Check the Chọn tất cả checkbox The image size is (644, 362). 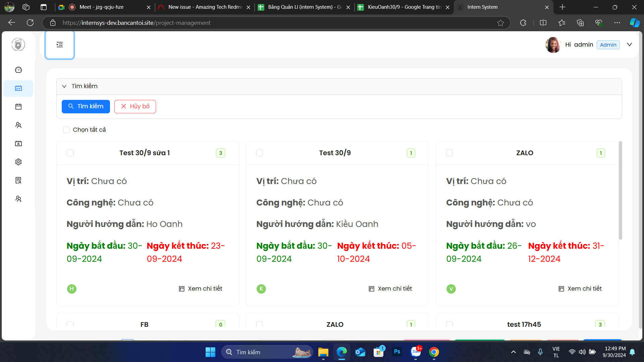coord(66,130)
